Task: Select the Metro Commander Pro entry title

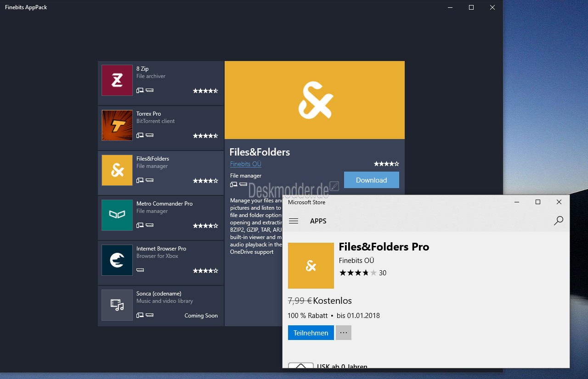Action: point(164,204)
